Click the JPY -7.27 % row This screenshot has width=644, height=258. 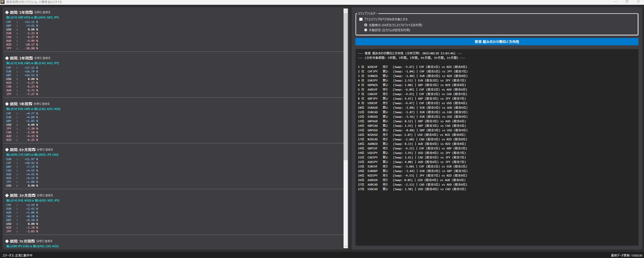pyautogui.click(x=22, y=94)
